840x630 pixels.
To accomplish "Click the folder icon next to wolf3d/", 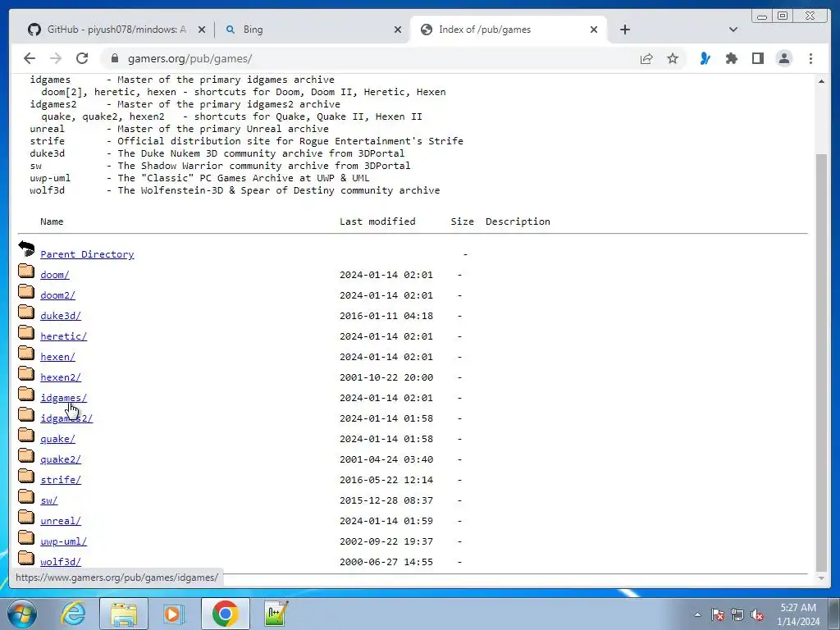I will point(26,558).
